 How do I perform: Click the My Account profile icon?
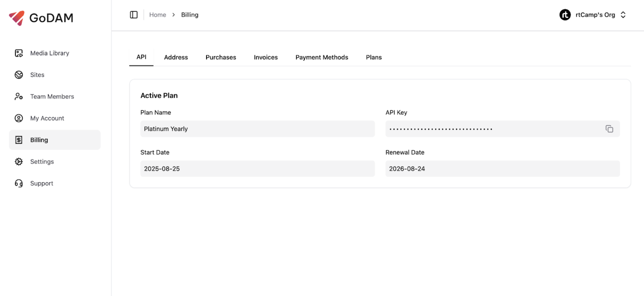[x=18, y=118]
